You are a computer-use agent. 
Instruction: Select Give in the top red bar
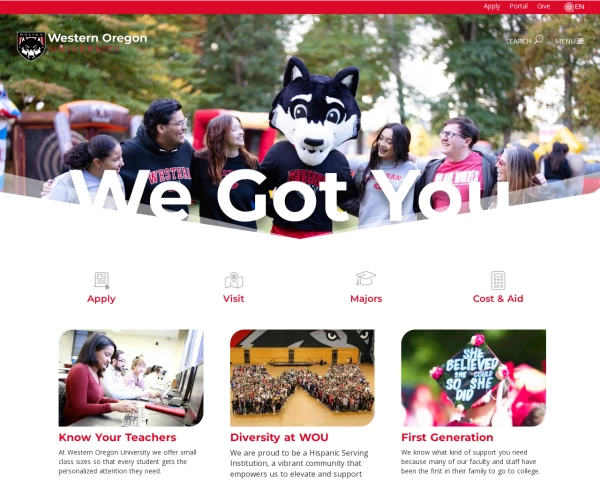click(x=543, y=6)
